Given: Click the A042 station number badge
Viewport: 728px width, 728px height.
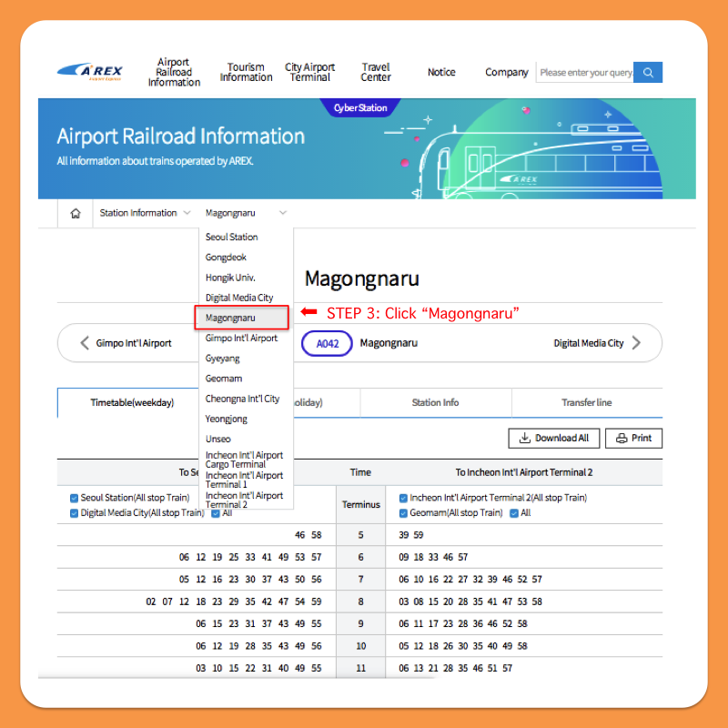Looking at the screenshot, I should click(326, 343).
